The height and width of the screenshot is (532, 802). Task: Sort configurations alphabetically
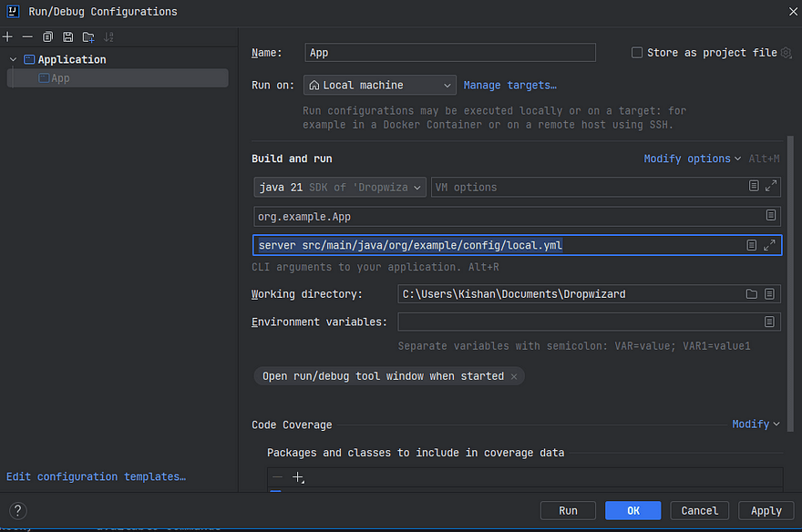(108, 36)
